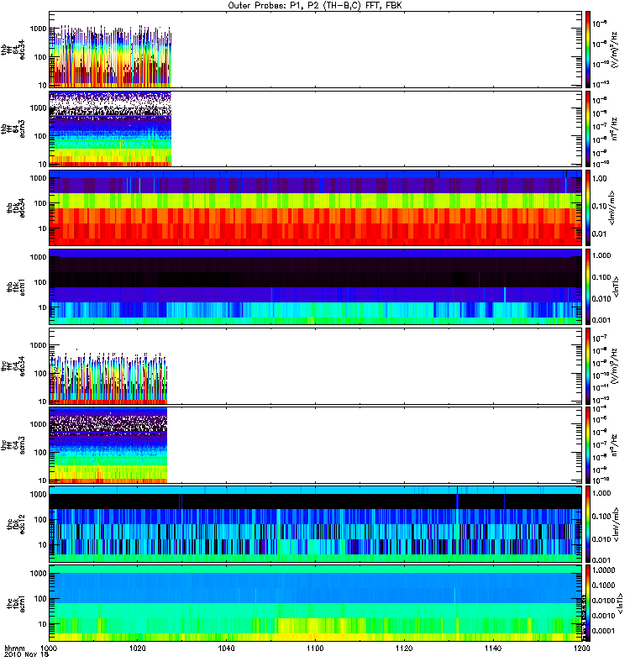
Task: Click the thb fbk edc34 color bar
Action: pyautogui.click(x=587, y=207)
